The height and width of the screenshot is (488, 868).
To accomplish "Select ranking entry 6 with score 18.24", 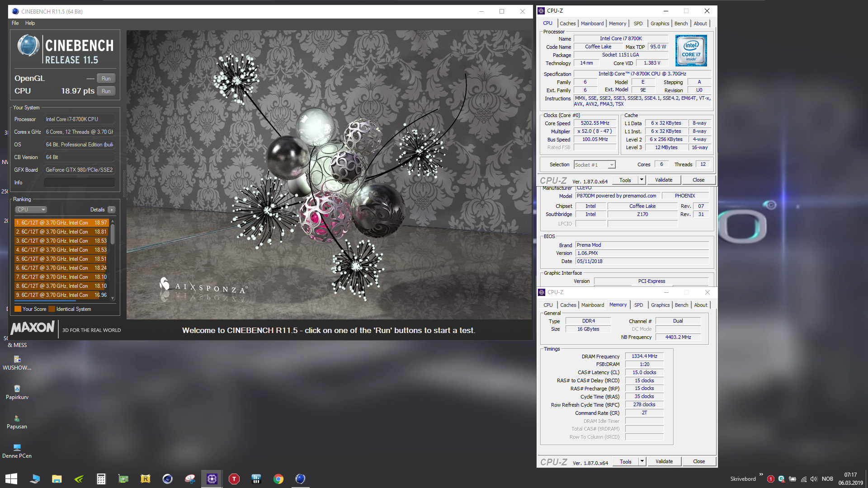I will (61, 268).
